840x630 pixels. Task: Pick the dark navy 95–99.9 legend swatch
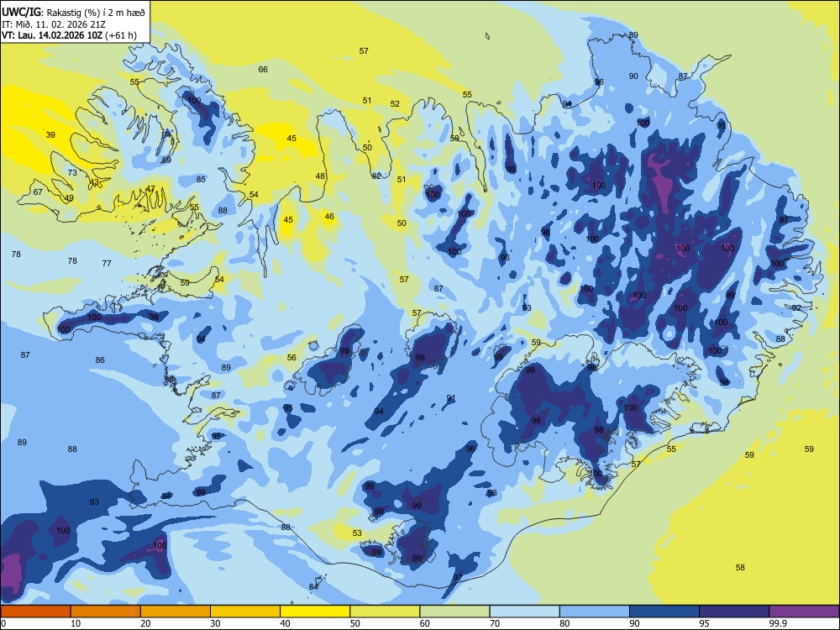(734, 612)
